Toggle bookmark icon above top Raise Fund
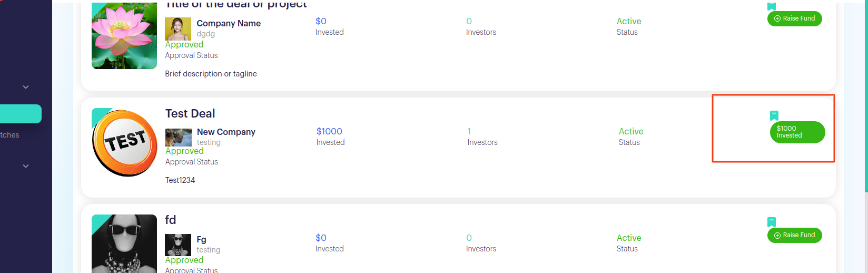Screen dimensions: 868x273 pyautogui.click(x=772, y=6)
